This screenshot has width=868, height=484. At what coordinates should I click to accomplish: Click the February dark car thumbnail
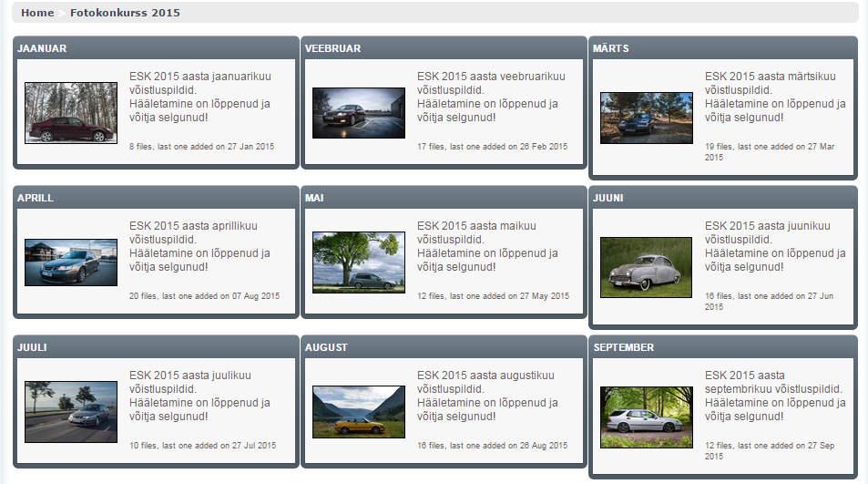click(x=358, y=113)
